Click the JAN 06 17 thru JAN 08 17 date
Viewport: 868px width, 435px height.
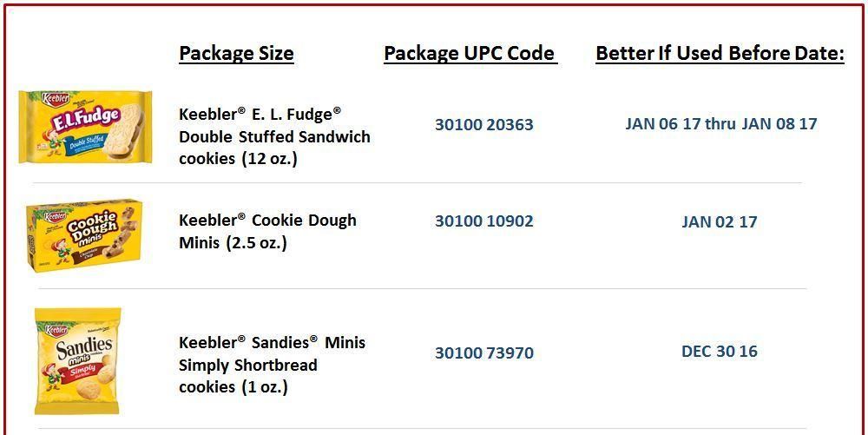coord(720,124)
